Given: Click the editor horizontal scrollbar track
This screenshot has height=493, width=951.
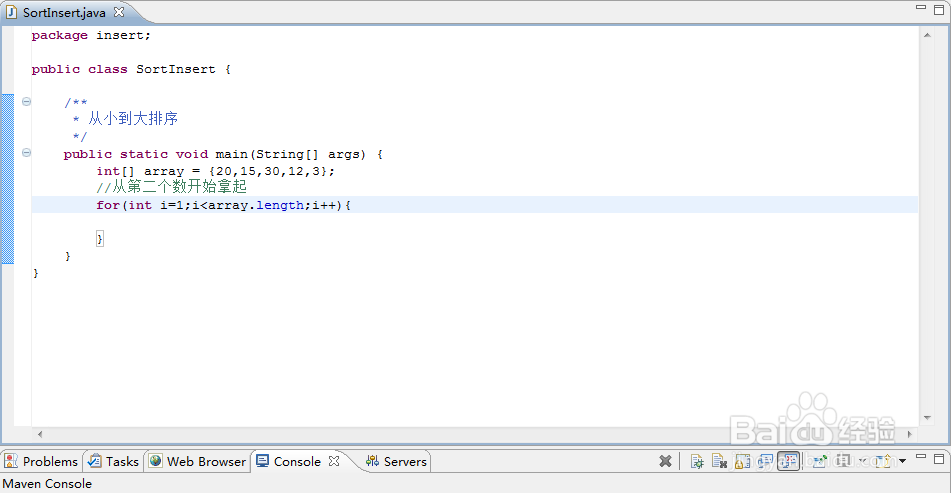Looking at the screenshot, I should (474, 434).
